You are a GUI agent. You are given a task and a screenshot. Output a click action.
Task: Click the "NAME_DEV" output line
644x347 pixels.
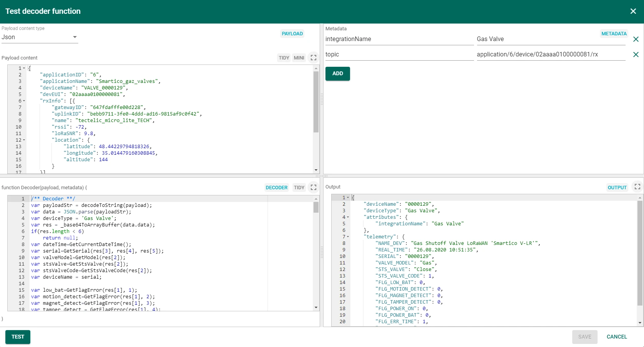tap(458, 243)
